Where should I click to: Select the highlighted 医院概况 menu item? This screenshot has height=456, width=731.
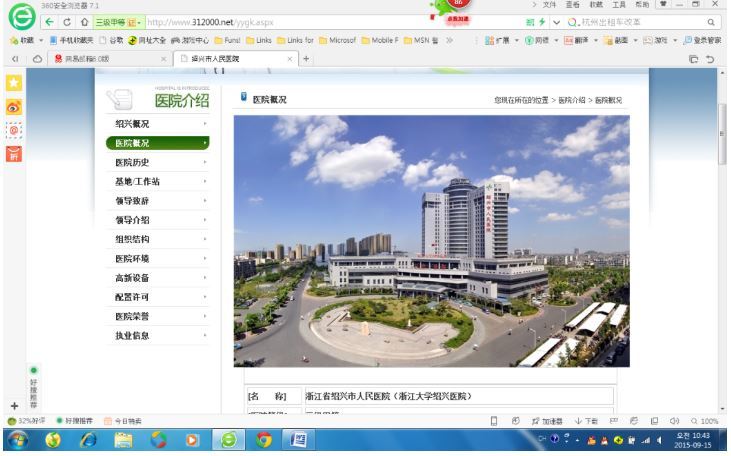tap(158, 143)
